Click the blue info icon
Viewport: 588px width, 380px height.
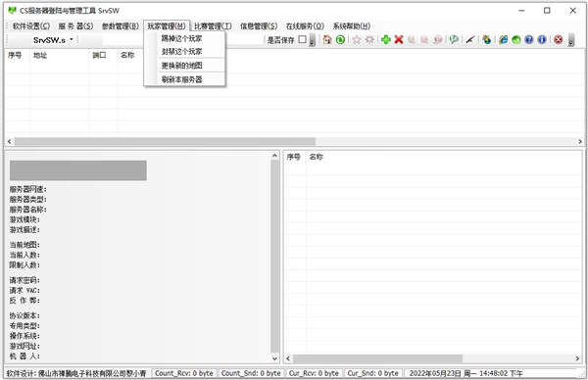[x=542, y=39]
